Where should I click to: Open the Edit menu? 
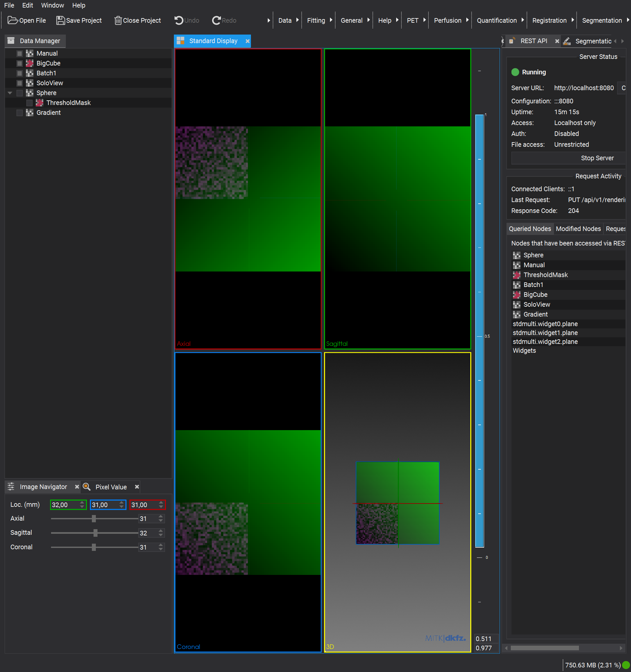(x=27, y=5)
